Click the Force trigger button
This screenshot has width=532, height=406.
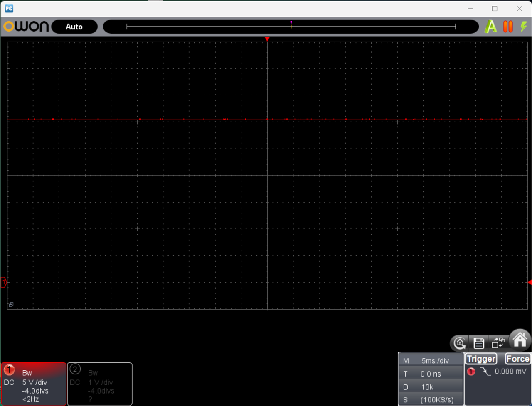tap(517, 359)
